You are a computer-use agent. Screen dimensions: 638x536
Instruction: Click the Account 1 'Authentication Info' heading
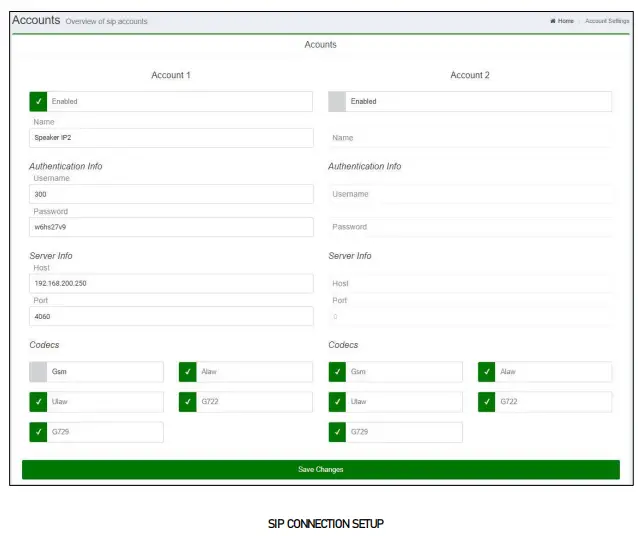66,166
